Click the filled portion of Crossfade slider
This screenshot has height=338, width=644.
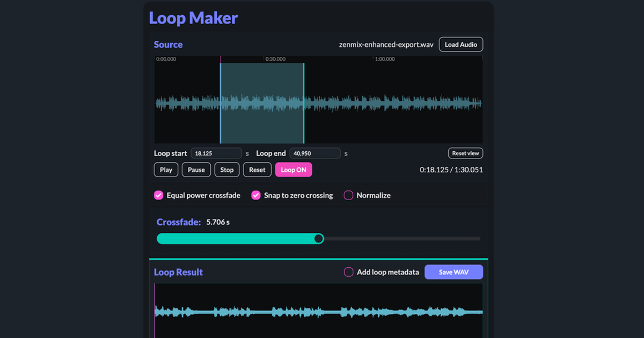click(235, 239)
